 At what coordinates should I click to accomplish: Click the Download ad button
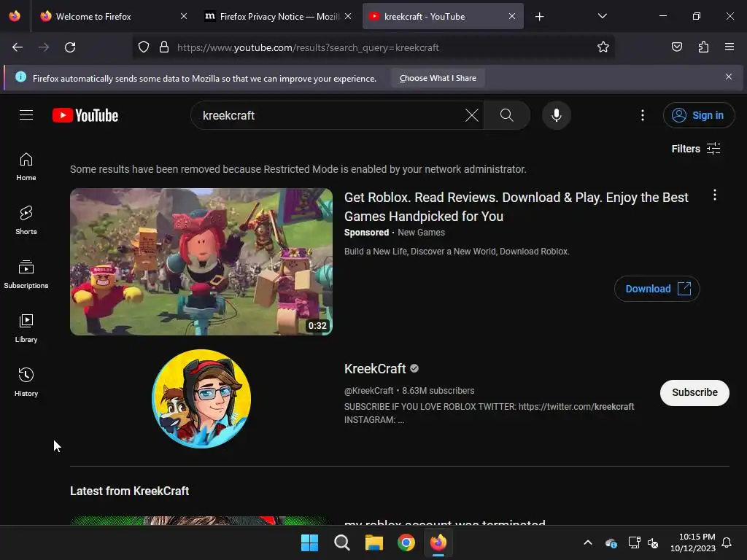657,289
